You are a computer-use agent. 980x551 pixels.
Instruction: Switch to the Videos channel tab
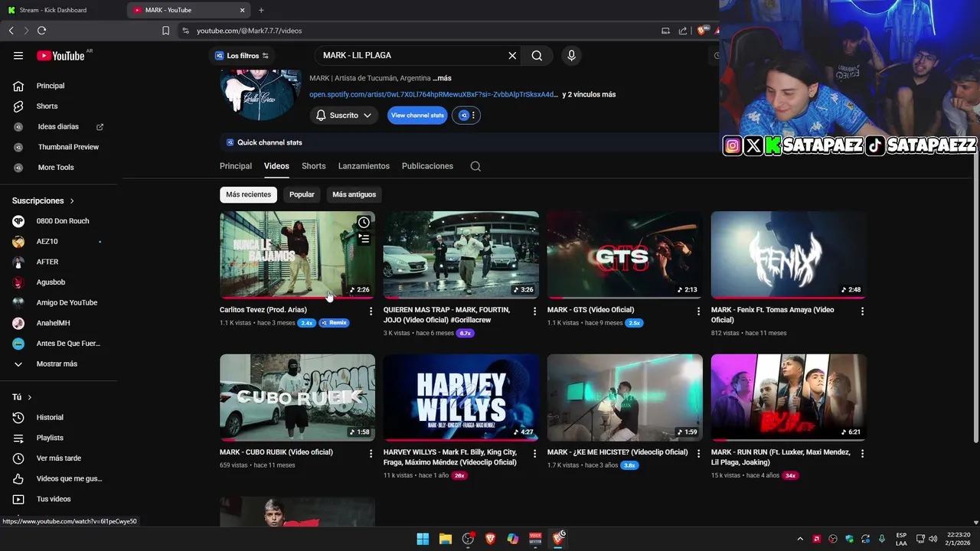[x=276, y=166]
